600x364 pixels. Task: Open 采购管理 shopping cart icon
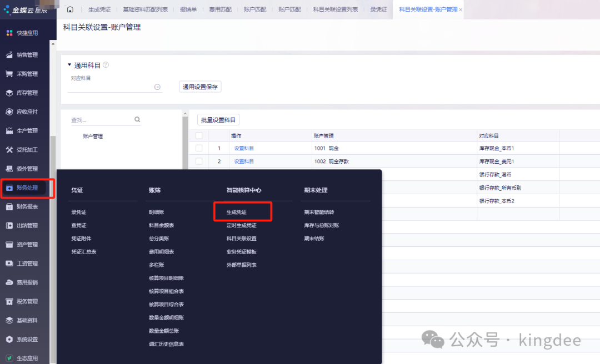tap(9, 74)
